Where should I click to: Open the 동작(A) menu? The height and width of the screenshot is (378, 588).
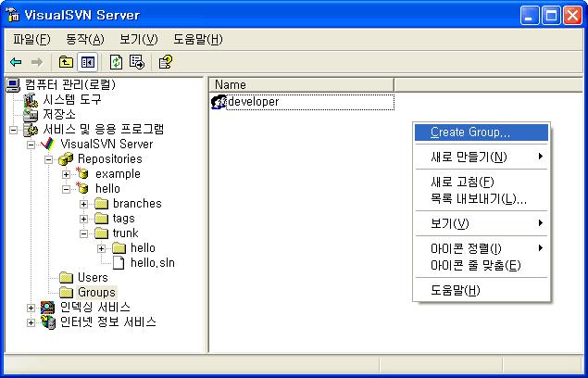tap(84, 39)
